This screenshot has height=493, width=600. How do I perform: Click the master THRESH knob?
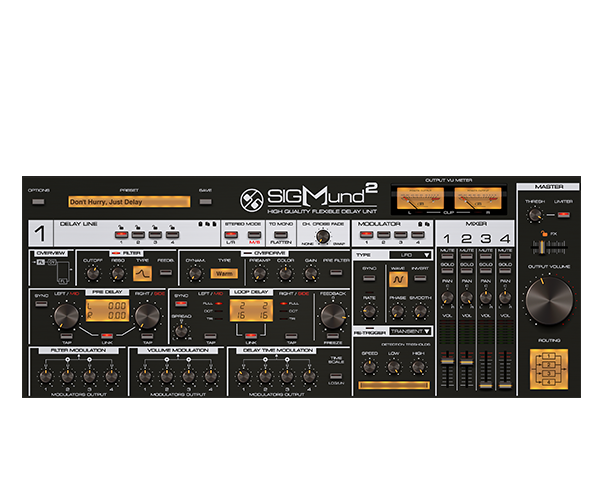coord(535,215)
